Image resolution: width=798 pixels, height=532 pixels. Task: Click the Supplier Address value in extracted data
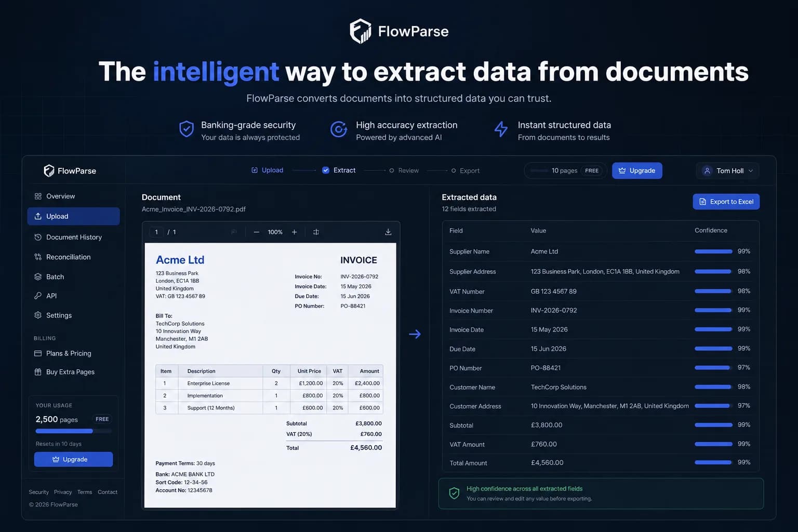point(605,272)
